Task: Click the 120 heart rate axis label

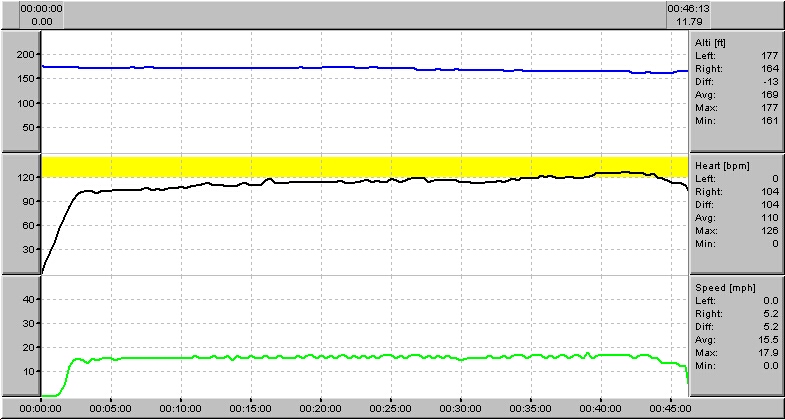Action: pos(25,177)
